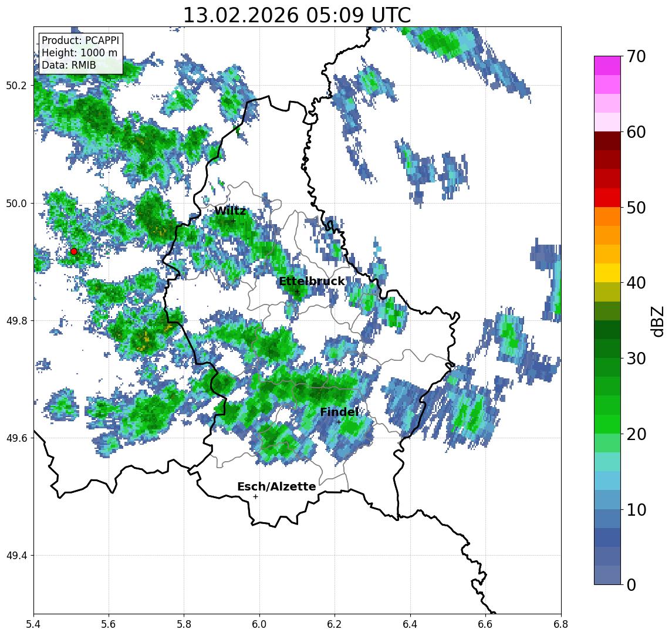Click the 0 tick on the colorbar
This screenshot has height=636, width=672.
tap(632, 584)
